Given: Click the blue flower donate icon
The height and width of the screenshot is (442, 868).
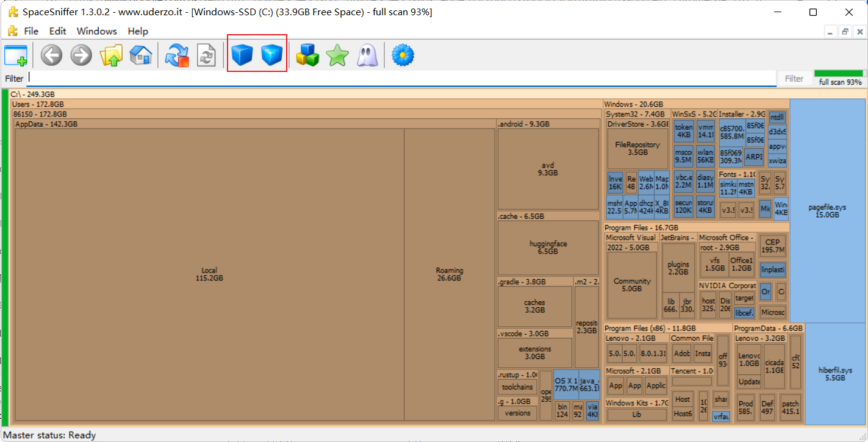Looking at the screenshot, I should [x=403, y=56].
